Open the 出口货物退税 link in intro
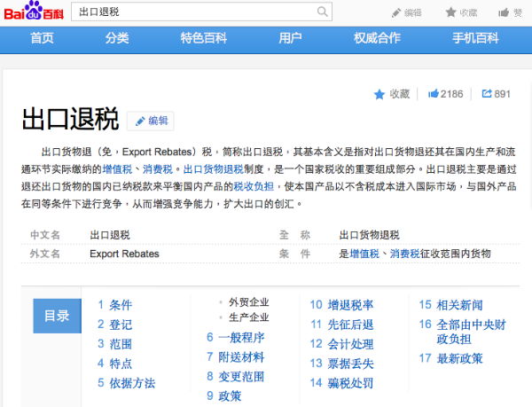Viewport: 532px width, 407px height. point(214,168)
